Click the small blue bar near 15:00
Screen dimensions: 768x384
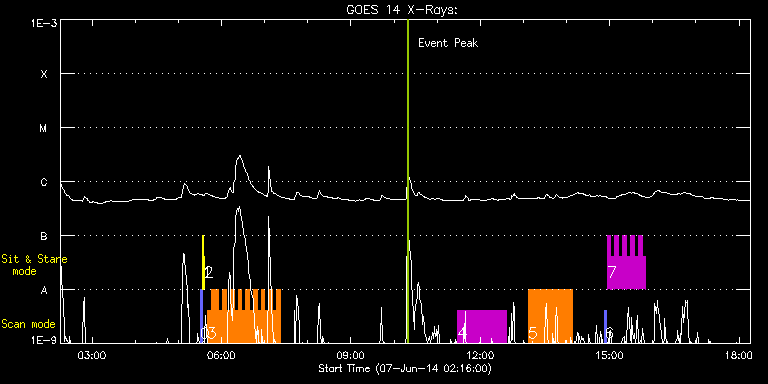pos(605,326)
